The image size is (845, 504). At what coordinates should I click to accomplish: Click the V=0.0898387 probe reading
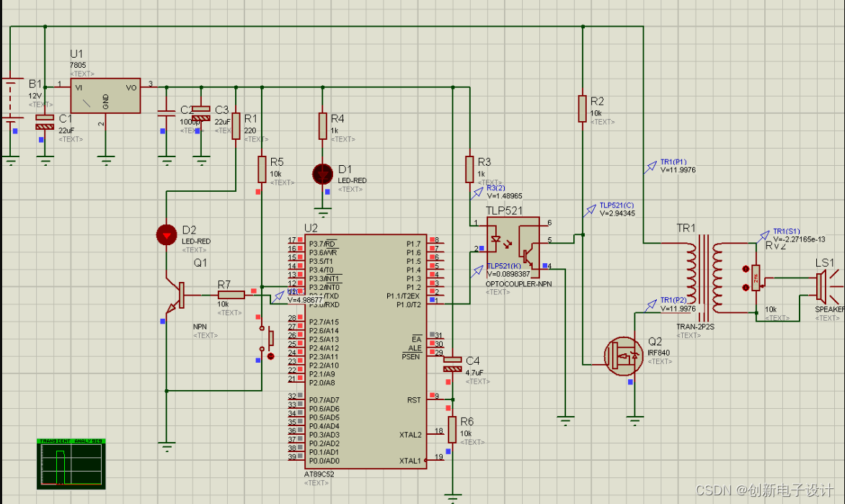pos(509,274)
